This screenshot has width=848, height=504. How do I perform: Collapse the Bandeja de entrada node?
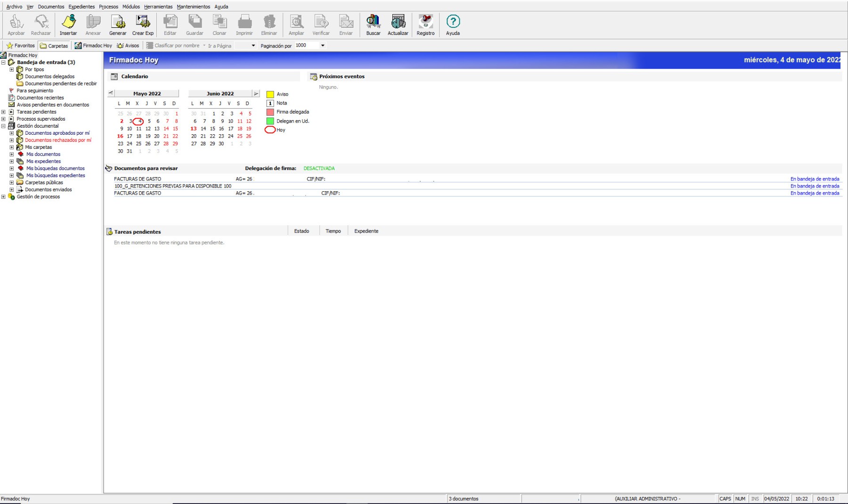click(x=4, y=62)
